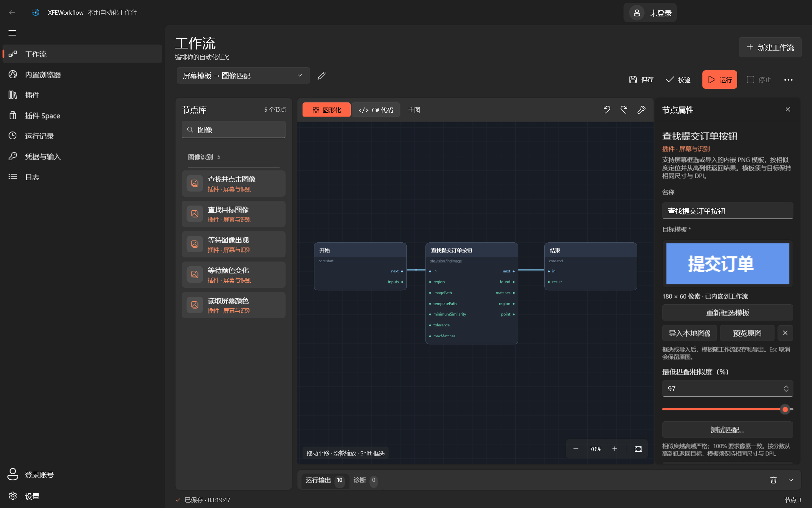Image resolution: width=812 pixels, height=508 pixels.
Task: Click the 名称 name input field
Action: [727, 211]
